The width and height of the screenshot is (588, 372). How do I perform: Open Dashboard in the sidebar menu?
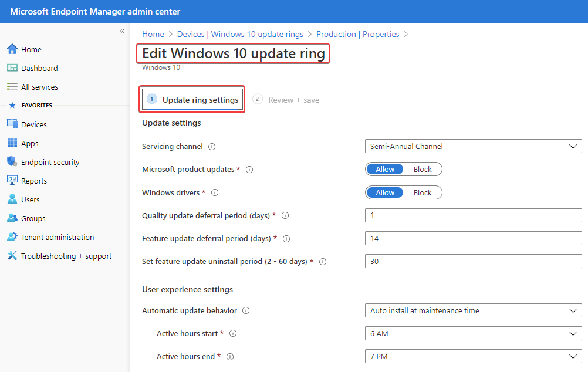click(x=39, y=68)
